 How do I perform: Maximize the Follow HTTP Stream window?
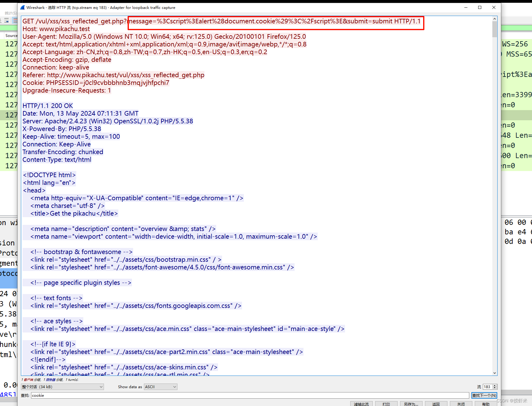480,8
